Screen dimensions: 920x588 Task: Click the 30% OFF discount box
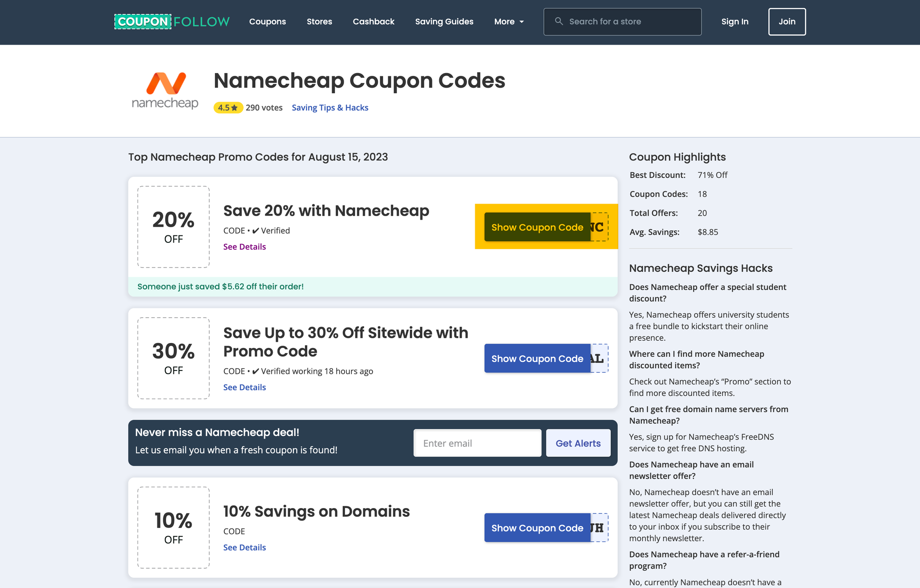pyautogui.click(x=173, y=358)
